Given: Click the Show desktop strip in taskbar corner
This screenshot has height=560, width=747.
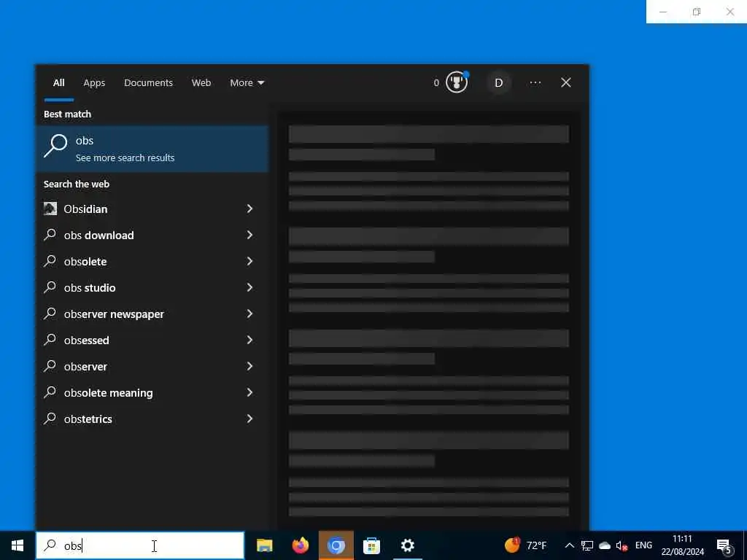Looking at the screenshot, I should click(745, 545).
